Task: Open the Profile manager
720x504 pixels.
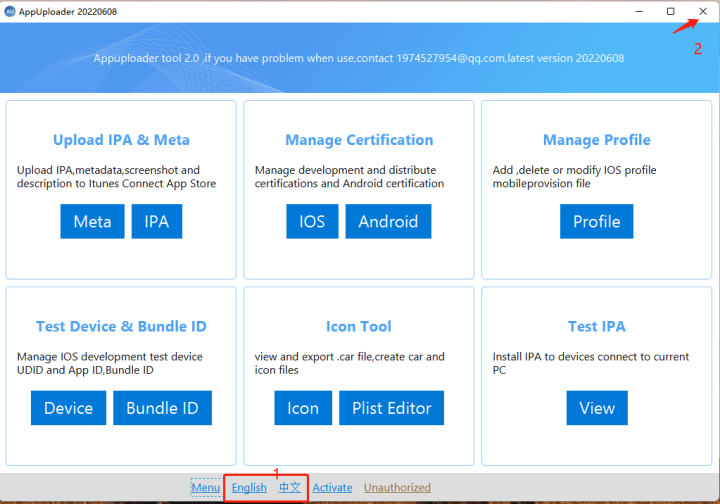Action: (596, 221)
